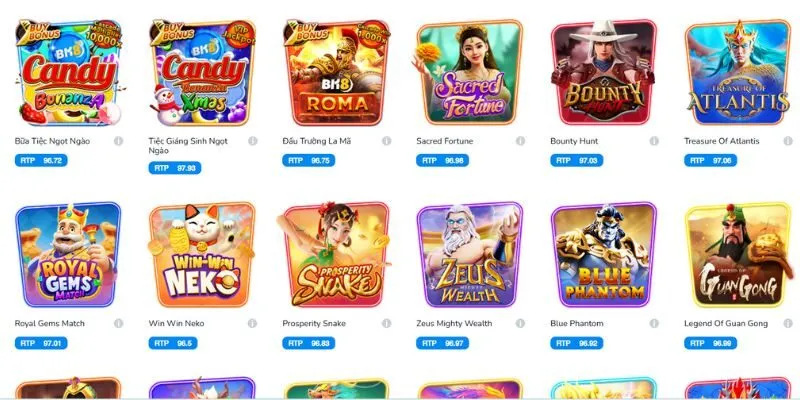The image size is (800, 400).
Task: Choose the Treasure of Atlantis game icon
Action: pos(738,72)
